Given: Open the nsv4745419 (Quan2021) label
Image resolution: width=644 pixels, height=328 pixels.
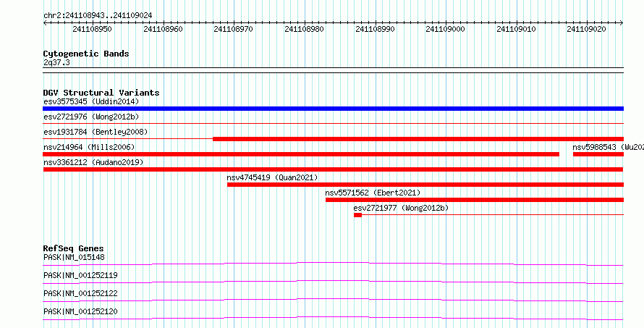Looking at the screenshot, I should 272,177.
